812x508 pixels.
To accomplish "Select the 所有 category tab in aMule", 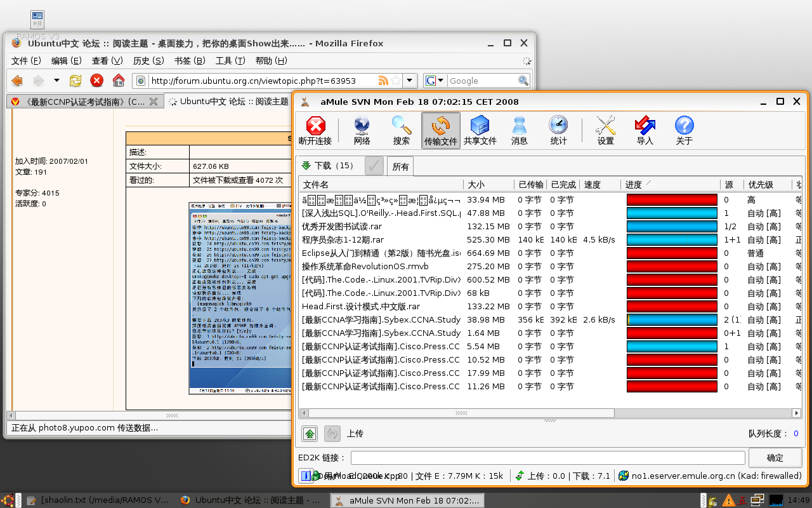I will click(400, 166).
